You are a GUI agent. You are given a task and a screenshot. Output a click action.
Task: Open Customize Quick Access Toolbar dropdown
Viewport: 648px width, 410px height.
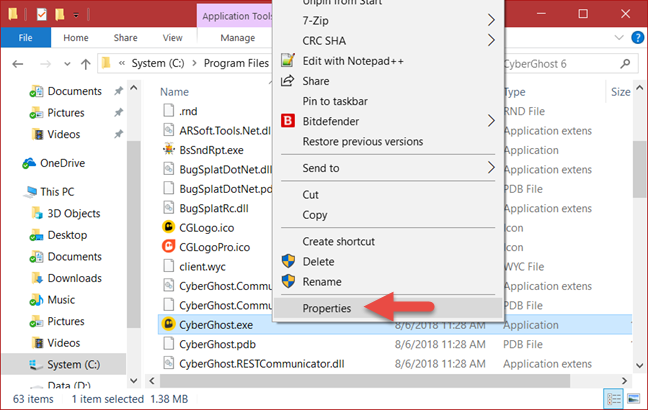pyautogui.click(x=76, y=16)
